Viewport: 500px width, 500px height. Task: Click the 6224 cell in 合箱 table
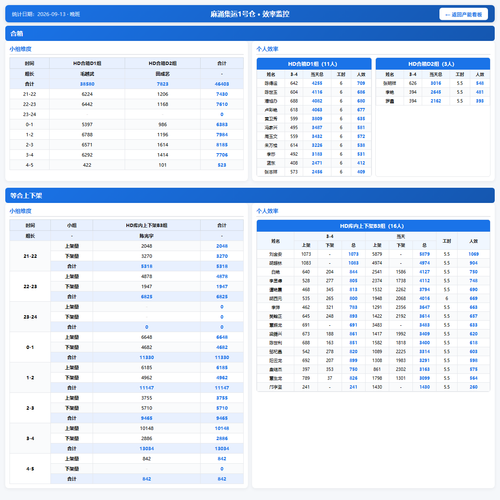coord(87,94)
